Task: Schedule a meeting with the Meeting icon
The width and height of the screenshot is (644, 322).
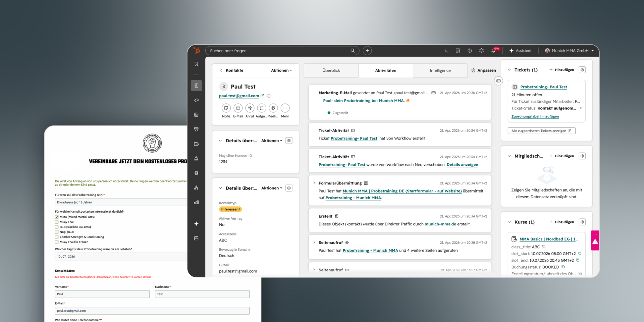Action: coord(273,108)
